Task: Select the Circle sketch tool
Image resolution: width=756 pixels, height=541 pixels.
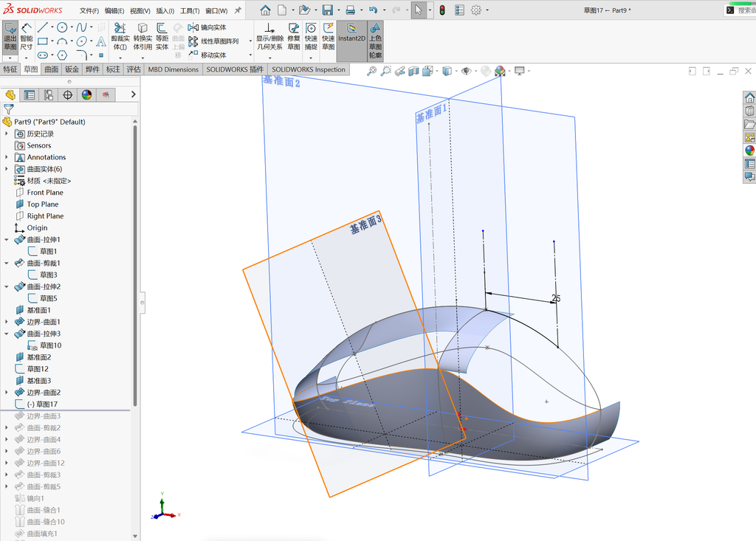Action: (x=62, y=27)
